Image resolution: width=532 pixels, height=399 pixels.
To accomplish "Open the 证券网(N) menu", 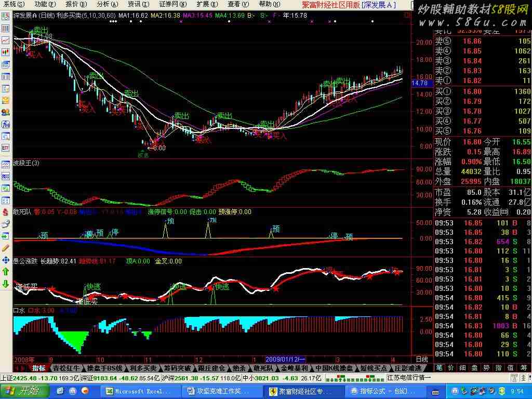I will (172, 4).
